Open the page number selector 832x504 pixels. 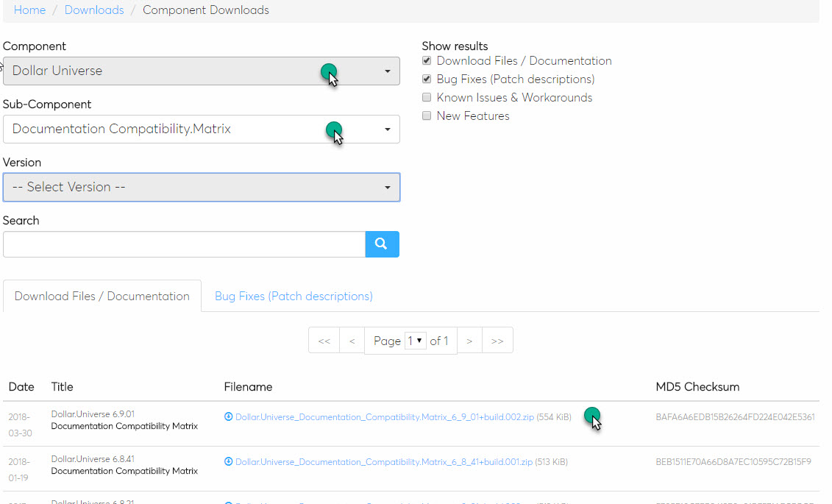tap(415, 341)
